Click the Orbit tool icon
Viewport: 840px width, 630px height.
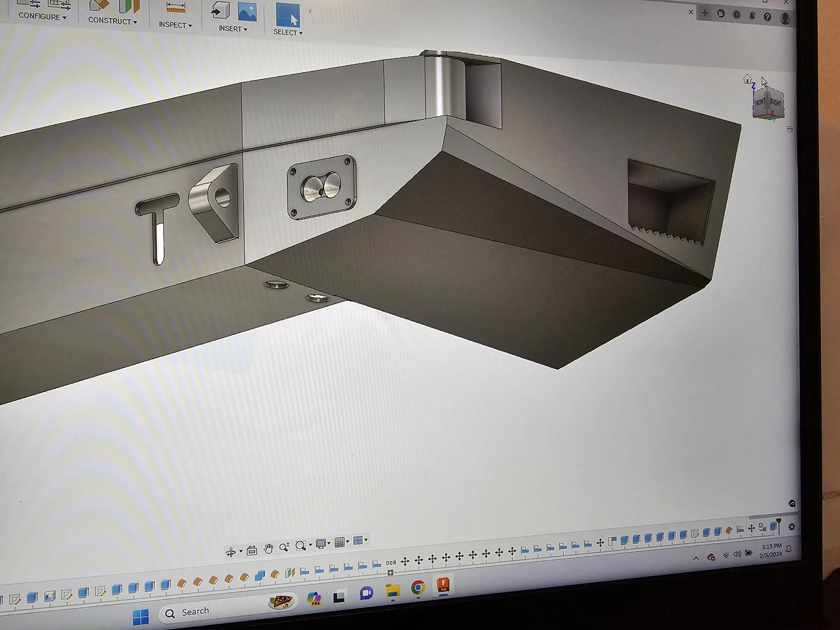click(231, 553)
